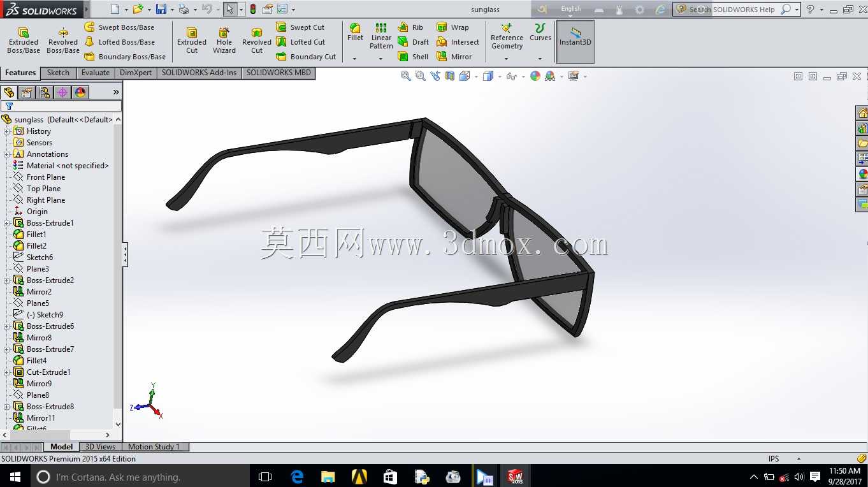Screen dimensions: 868x487
Task: Select the Lofted Cut tool
Action: [x=301, y=42]
